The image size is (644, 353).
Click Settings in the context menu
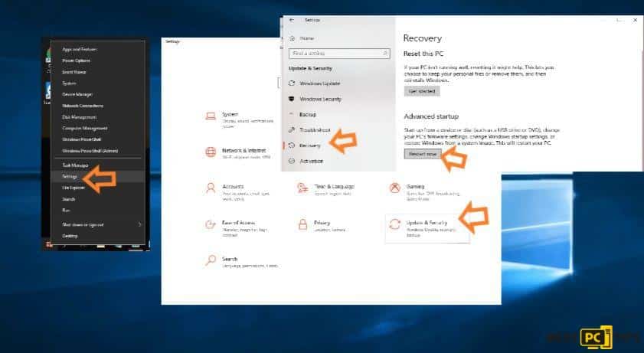tap(70, 176)
